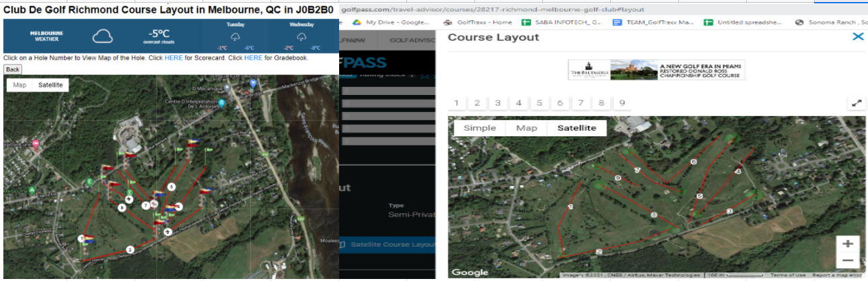The image size is (868, 281).
Task: Click hole 7 marker on left map
Action: click(145, 206)
